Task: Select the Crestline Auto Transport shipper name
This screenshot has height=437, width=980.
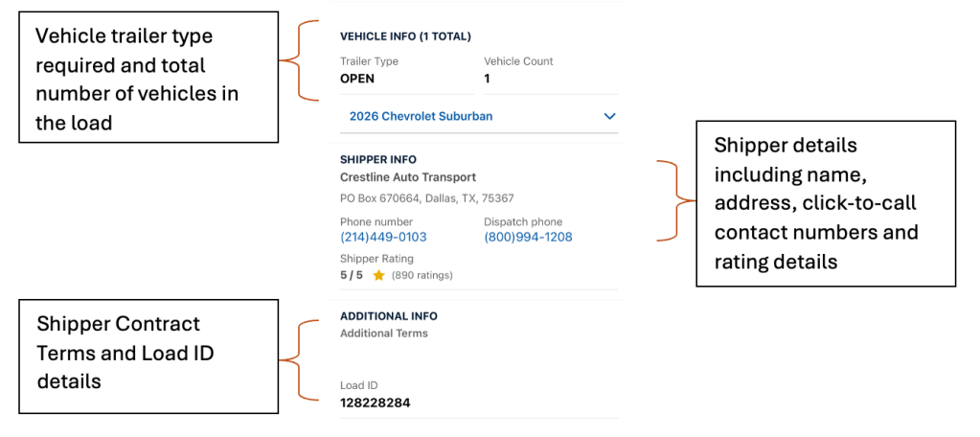Action: click(408, 177)
